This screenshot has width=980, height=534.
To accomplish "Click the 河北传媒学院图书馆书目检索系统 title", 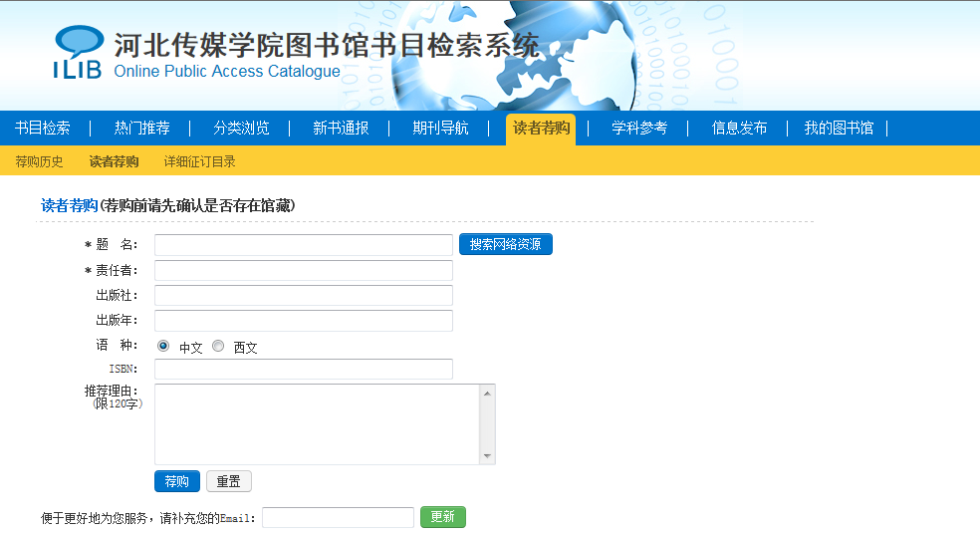I will (327, 45).
